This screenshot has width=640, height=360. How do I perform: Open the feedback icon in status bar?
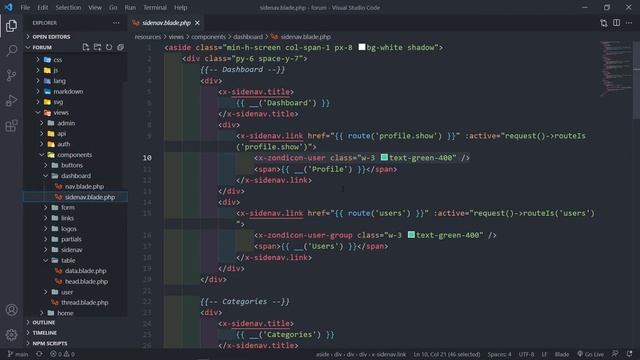pyautogui.click(x=615, y=354)
